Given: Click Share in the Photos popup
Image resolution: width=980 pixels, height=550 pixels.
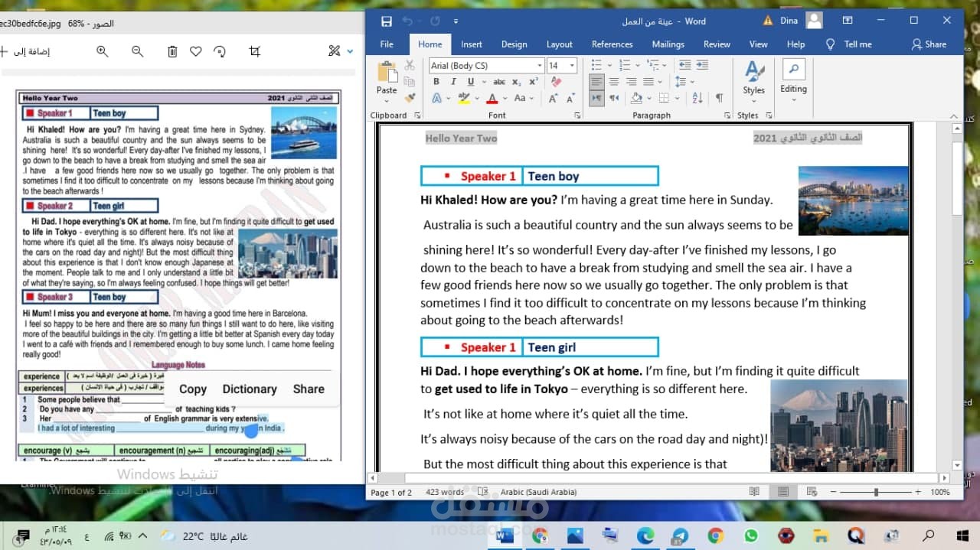Looking at the screenshot, I should [x=309, y=389].
